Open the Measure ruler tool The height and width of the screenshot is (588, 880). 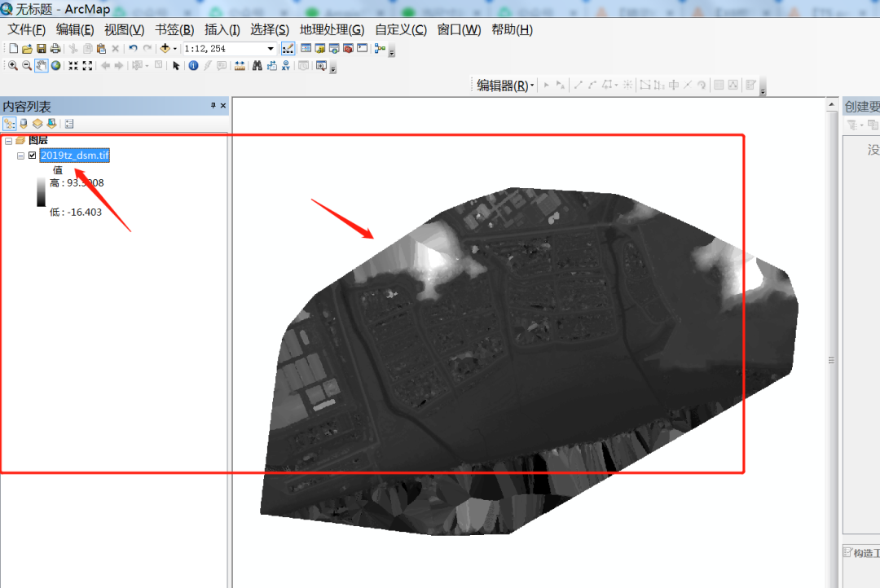click(x=240, y=66)
